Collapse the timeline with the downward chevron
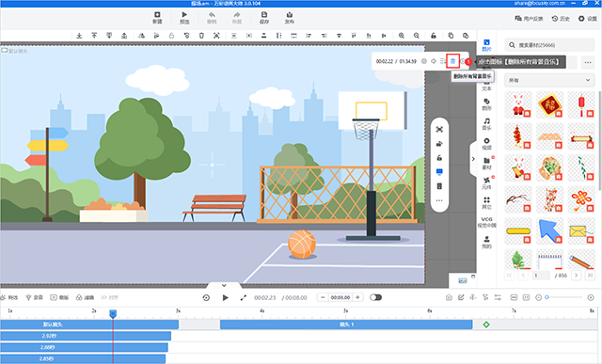The width and height of the screenshot is (602, 364). 224,285
